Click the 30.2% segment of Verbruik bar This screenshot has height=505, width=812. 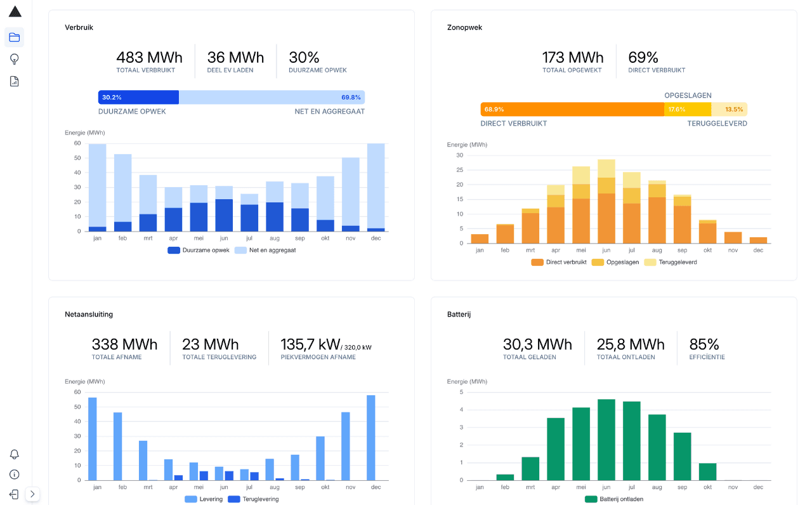pos(138,98)
